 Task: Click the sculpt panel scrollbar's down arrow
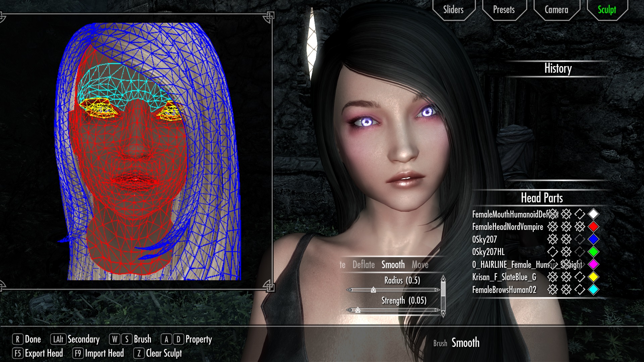pyautogui.click(x=443, y=314)
